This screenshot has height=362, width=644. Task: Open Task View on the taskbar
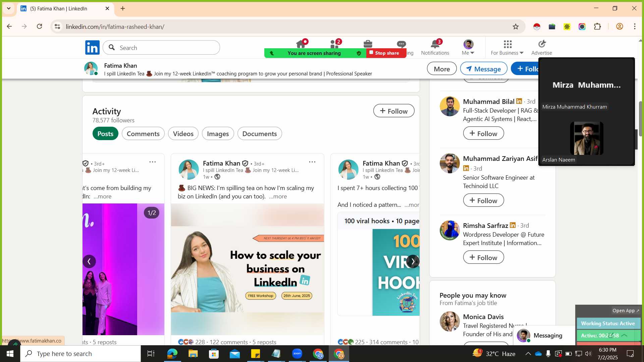click(151, 354)
